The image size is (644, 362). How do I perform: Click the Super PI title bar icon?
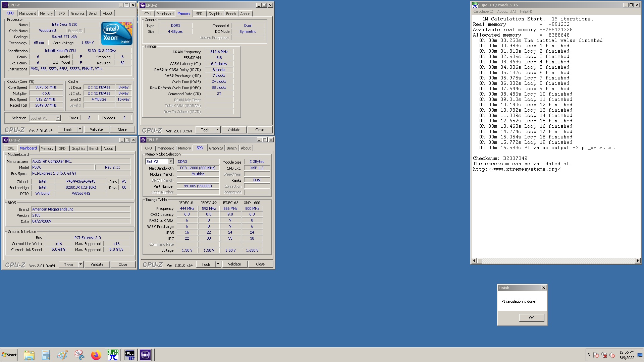475,5
